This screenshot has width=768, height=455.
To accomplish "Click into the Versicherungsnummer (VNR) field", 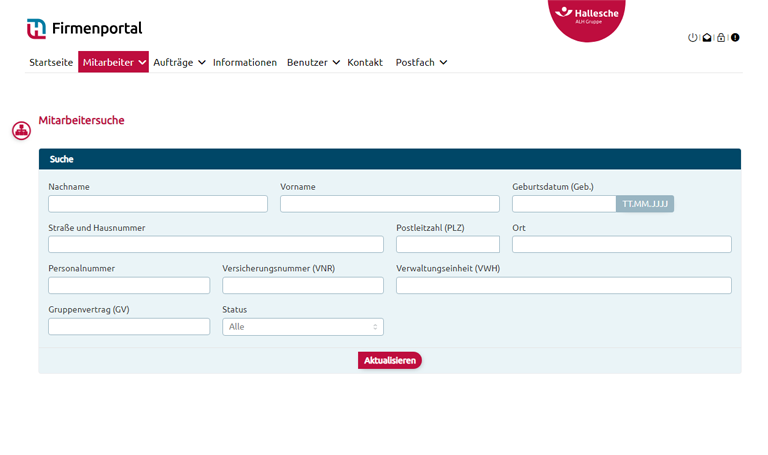I will [x=303, y=286].
